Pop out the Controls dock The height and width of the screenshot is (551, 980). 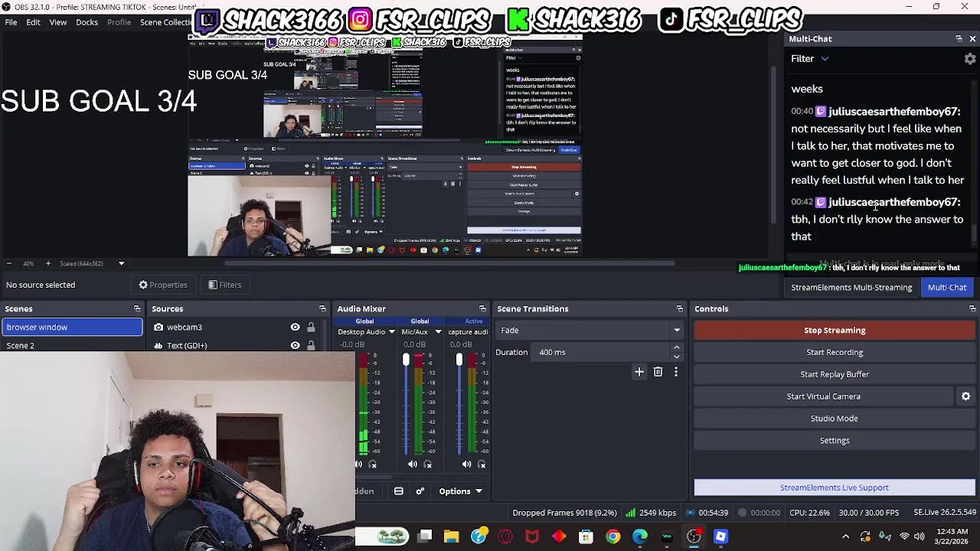point(972,309)
